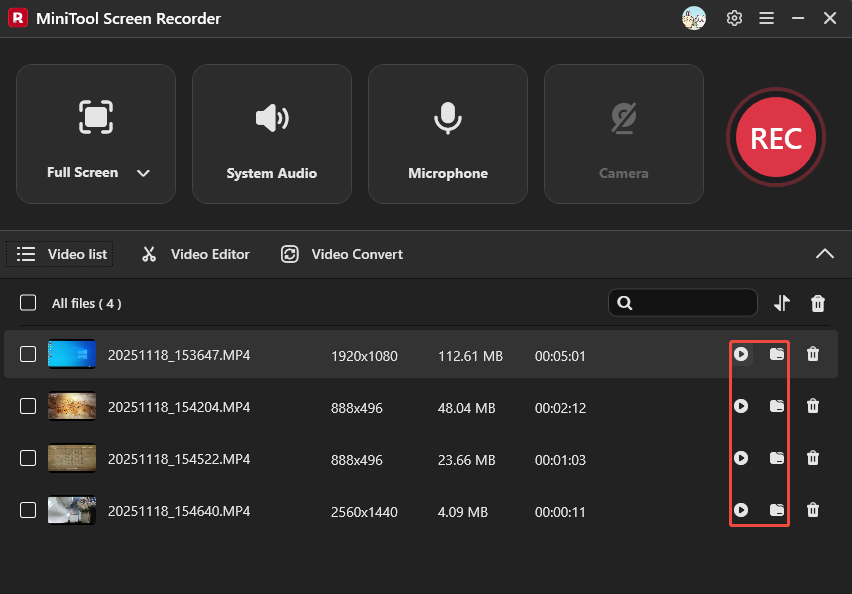The height and width of the screenshot is (594, 852).
Task: Delete the recording 20251118_154640.MP4
Action: click(813, 510)
